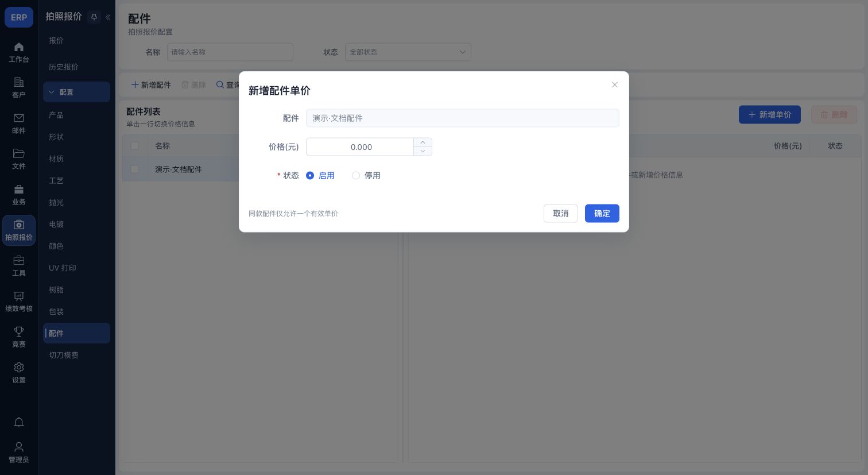868x475 pixels.
Task: Pin the 拍照报价 sidebar panel
Action: click(x=94, y=17)
